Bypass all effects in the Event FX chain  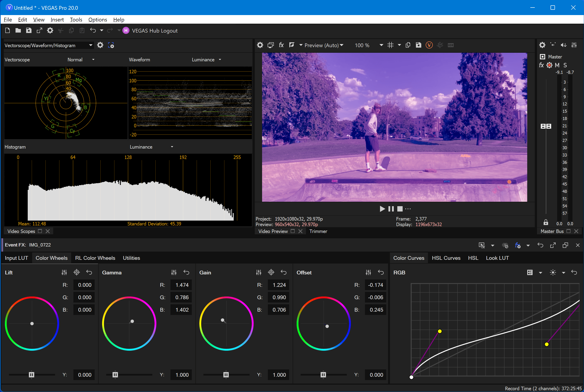tap(505, 245)
